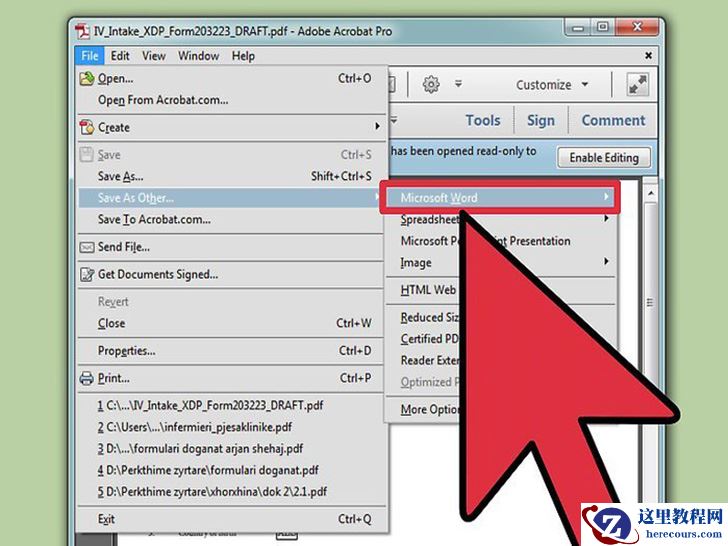
Task: Expand the Create submenu arrow
Action: coord(377,126)
